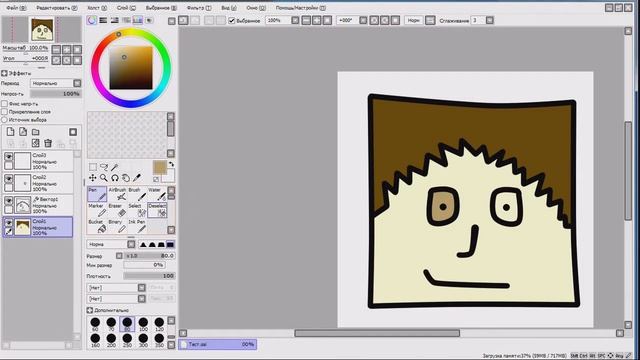640x360 pixels.
Task: Hide layer Слой2 via eye icon
Action: click(8, 179)
